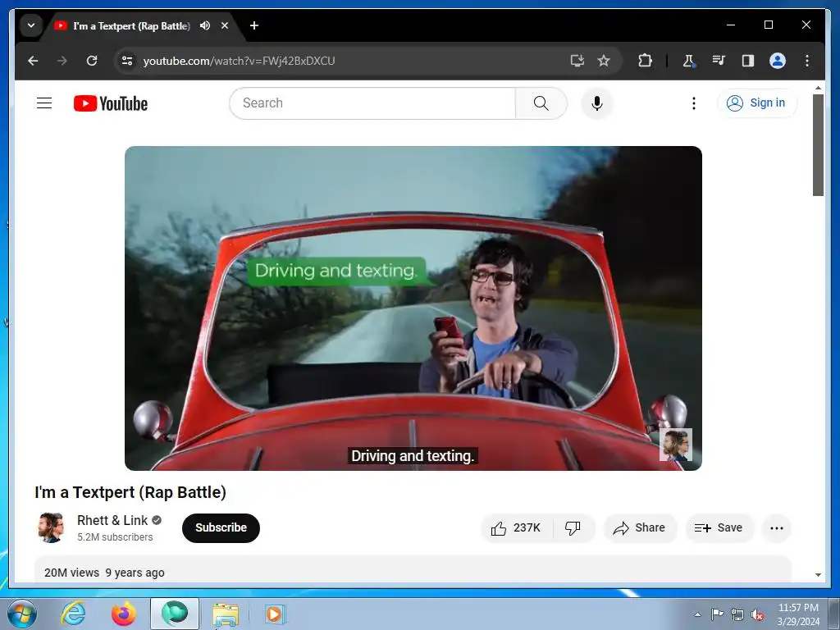Click Sign in button
The image size is (840, 630).
[x=757, y=103]
